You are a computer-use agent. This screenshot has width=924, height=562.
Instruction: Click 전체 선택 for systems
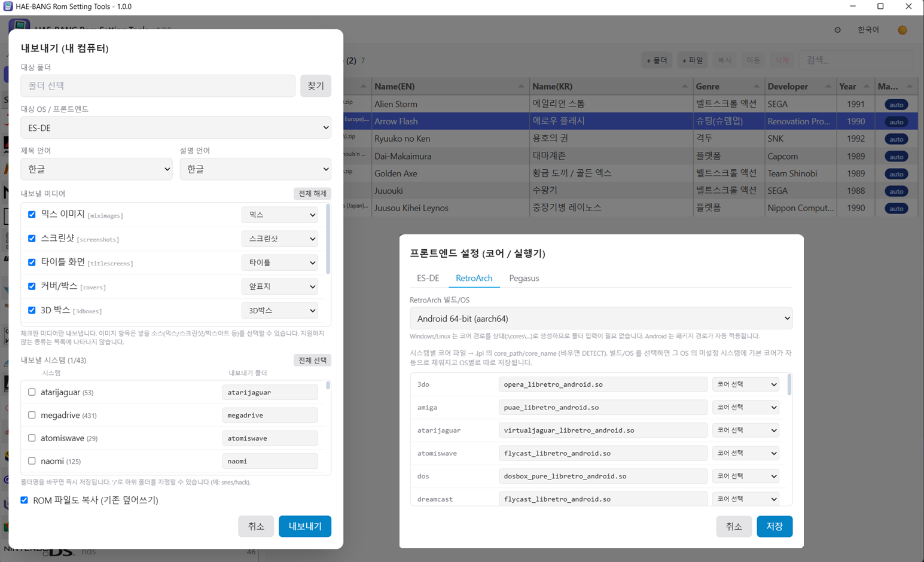(312, 360)
